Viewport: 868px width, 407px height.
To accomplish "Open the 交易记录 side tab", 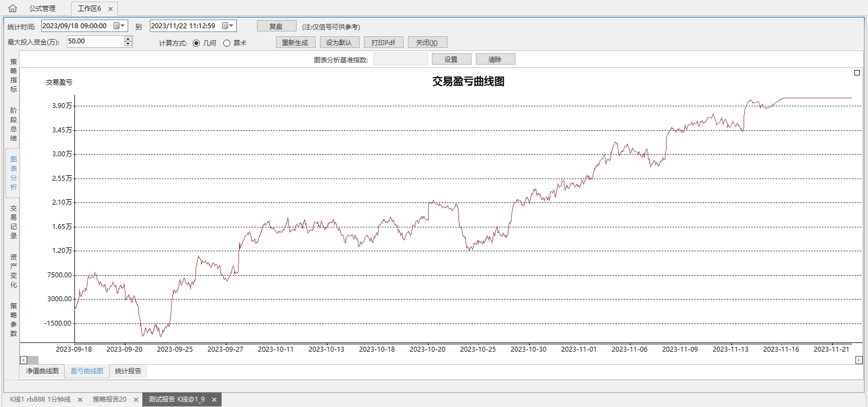I will click(14, 222).
